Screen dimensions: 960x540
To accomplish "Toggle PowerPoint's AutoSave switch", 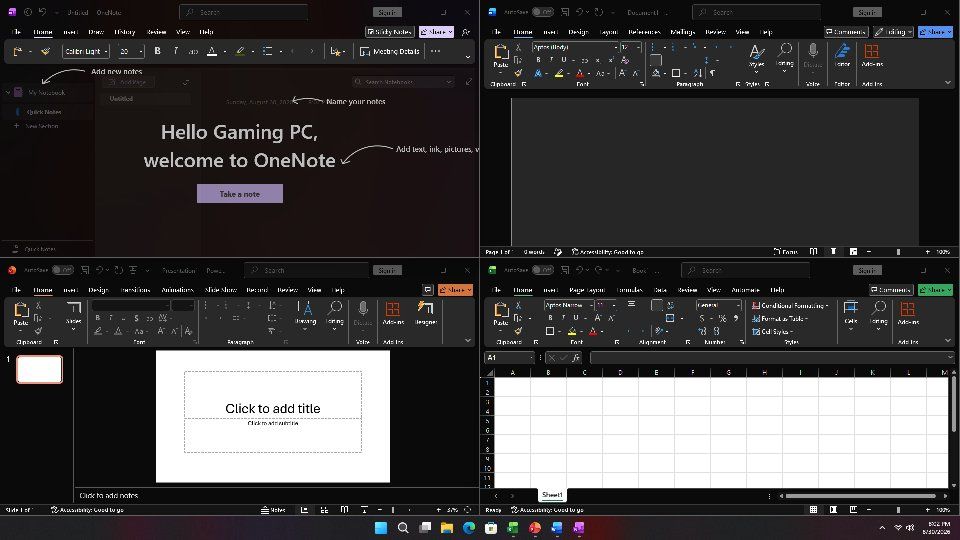I will [x=62, y=270].
